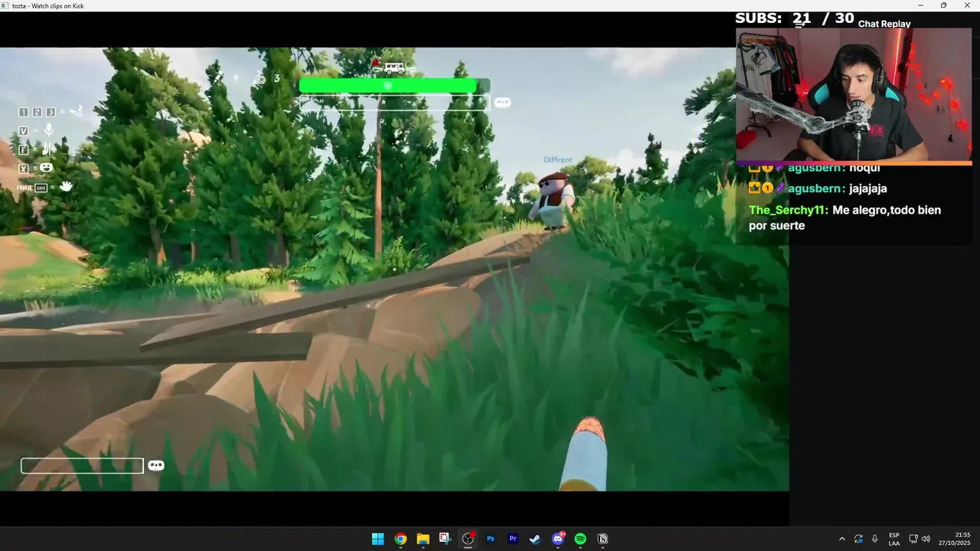This screenshot has width=980, height=551.
Task: Click the green health bar
Action: 394,86
